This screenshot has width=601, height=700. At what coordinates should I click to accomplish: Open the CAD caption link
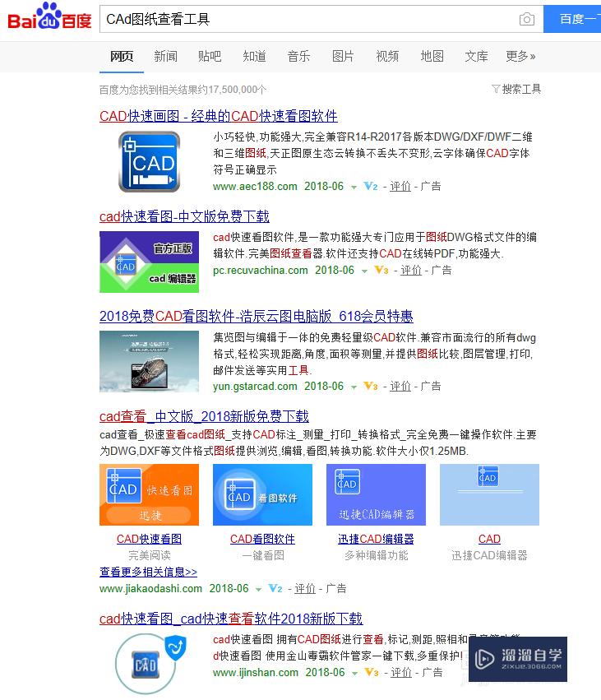489,539
